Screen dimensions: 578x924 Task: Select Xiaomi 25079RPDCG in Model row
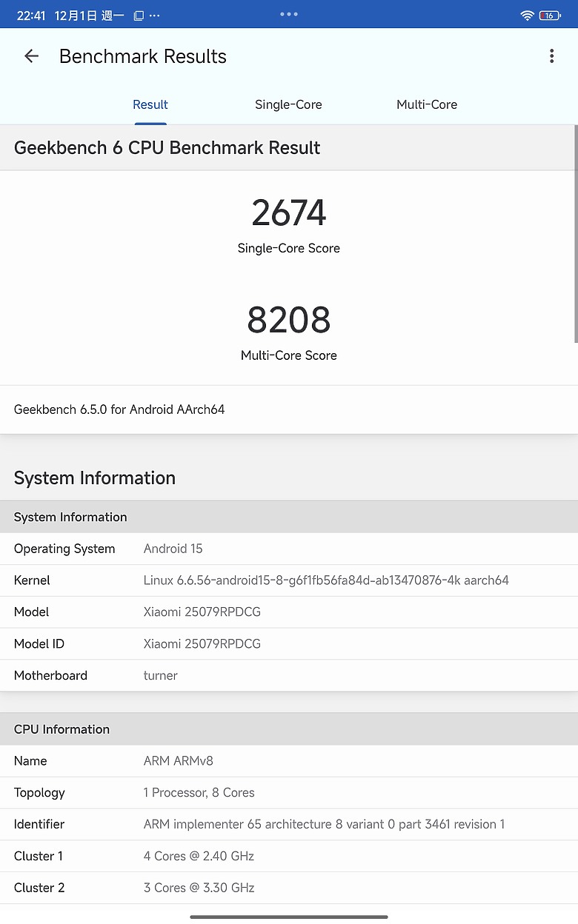click(202, 612)
